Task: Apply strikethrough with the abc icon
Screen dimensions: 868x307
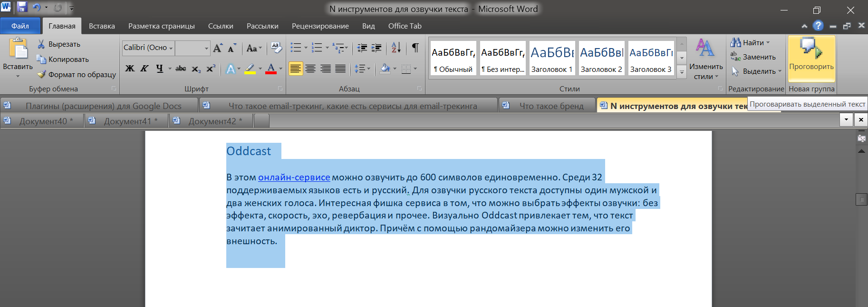Action: pyautogui.click(x=181, y=69)
